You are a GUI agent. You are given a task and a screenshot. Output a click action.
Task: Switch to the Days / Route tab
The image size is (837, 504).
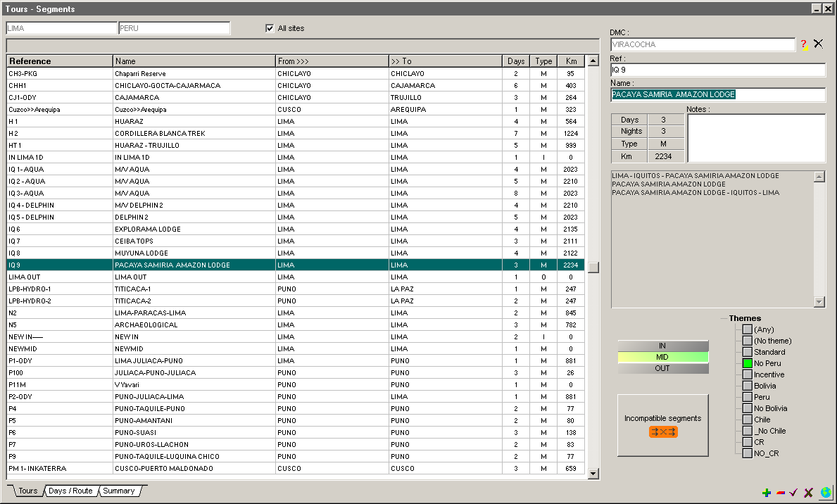point(70,491)
